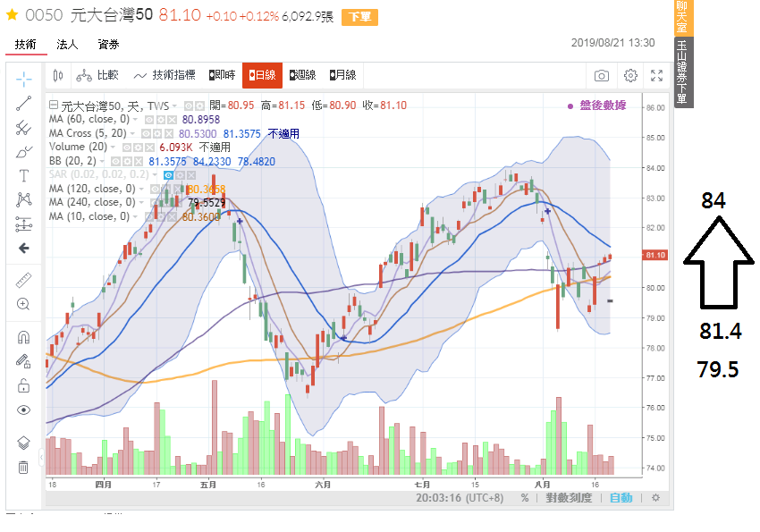Viewport: 760px width, 532px height.
Task: Open Volume (20) indicator settings gear
Action: 137,148
